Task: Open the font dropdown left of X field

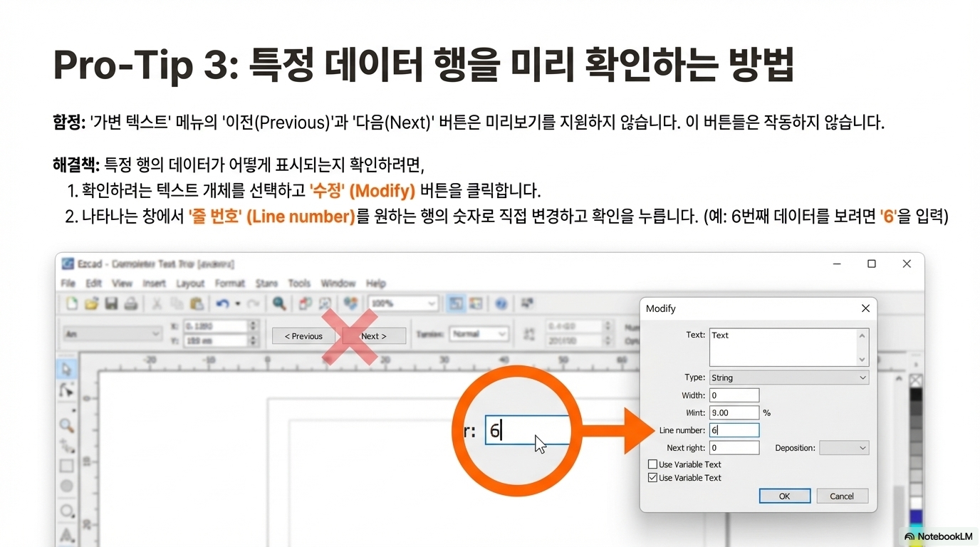Action: [x=113, y=334]
